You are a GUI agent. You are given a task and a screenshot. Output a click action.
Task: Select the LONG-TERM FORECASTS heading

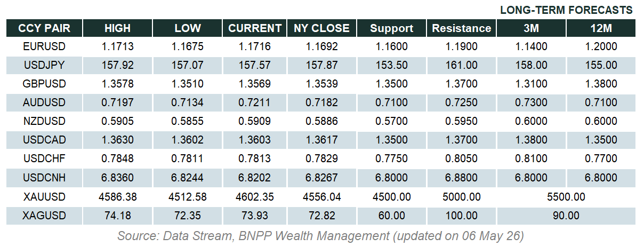click(x=566, y=10)
